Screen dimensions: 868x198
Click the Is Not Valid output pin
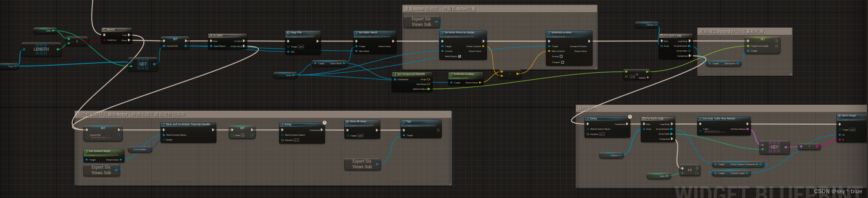click(x=244, y=46)
